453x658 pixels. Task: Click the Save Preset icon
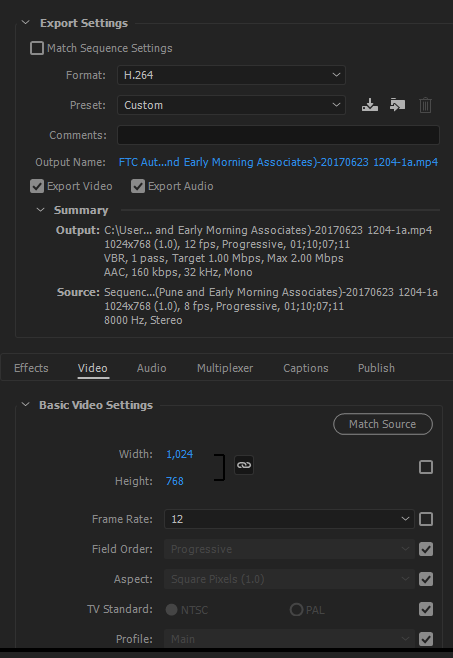coord(369,105)
